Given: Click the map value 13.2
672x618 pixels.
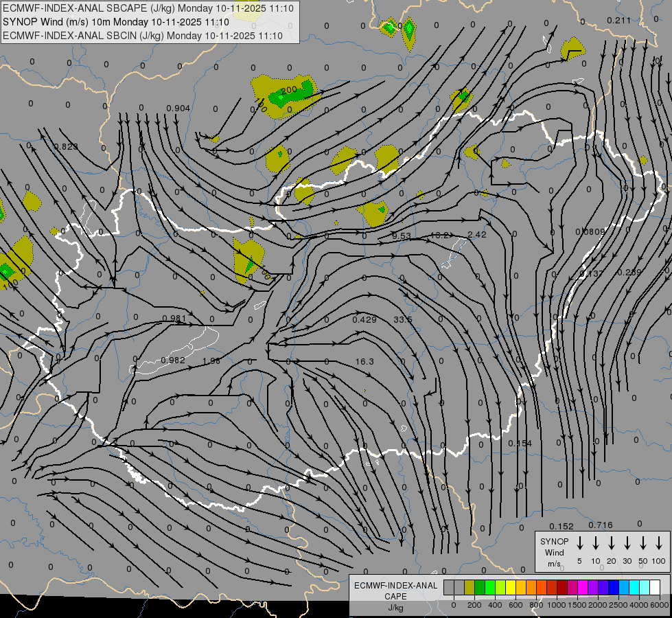Looking at the screenshot, I should (439, 235).
